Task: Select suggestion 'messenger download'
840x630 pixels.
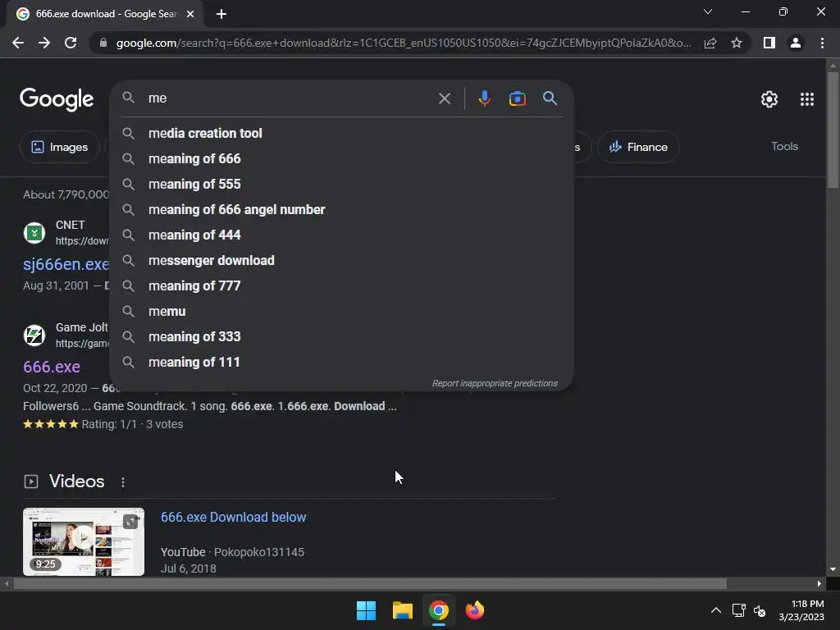Action: (x=341, y=260)
